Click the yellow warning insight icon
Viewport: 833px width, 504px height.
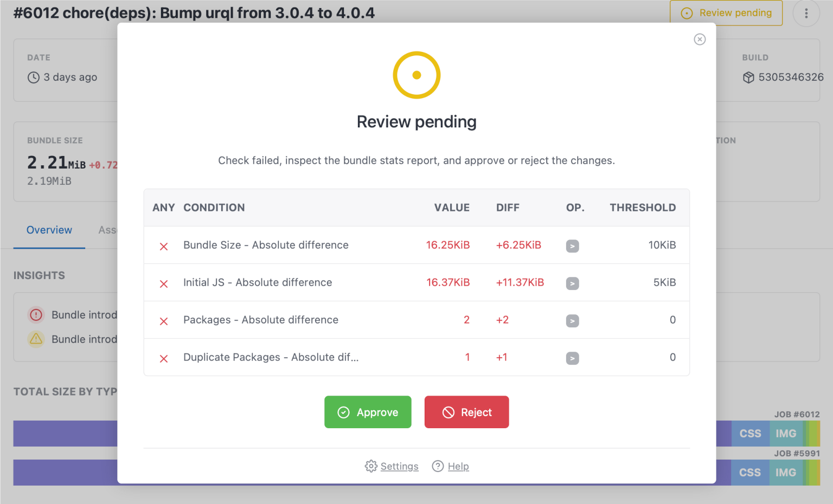point(36,339)
